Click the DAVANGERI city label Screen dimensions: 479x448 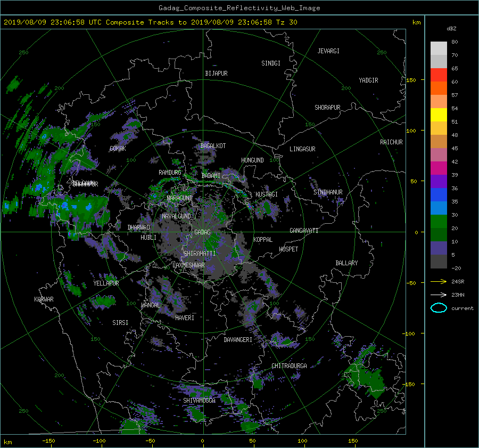[238, 340]
